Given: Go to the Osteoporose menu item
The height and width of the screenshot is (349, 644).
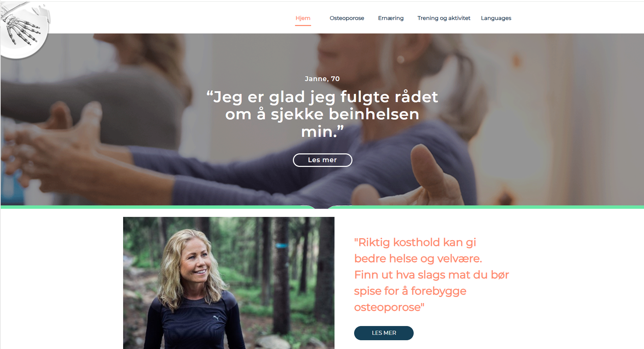Looking at the screenshot, I should tap(347, 18).
